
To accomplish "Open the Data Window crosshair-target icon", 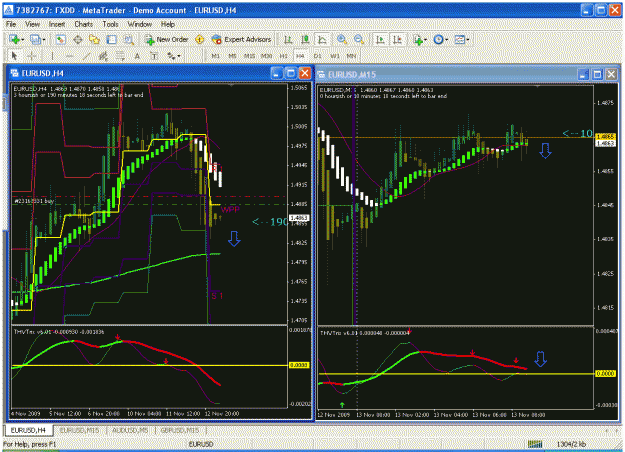I will click(x=77, y=39).
